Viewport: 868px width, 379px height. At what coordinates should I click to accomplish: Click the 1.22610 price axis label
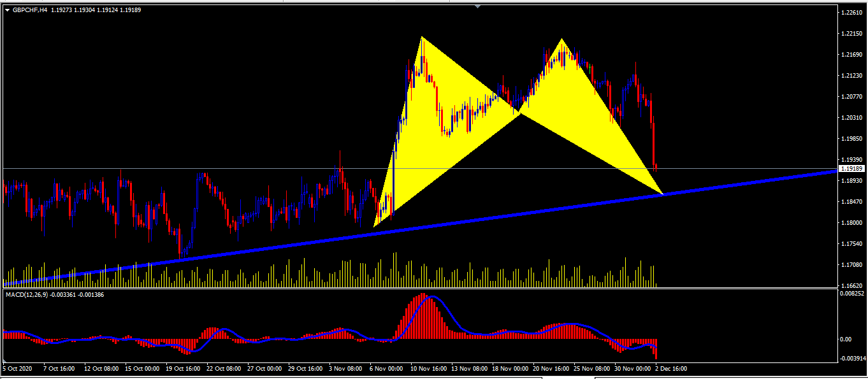click(852, 13)
